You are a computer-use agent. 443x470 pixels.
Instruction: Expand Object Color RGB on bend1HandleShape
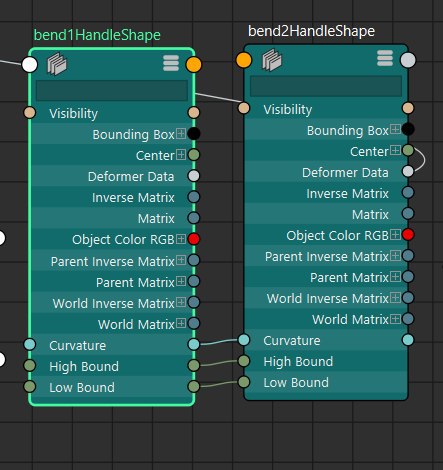coord(181,239)
